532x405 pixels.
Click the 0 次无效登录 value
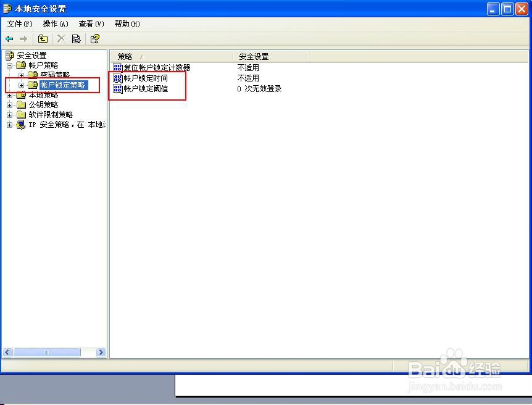point(260,89)
